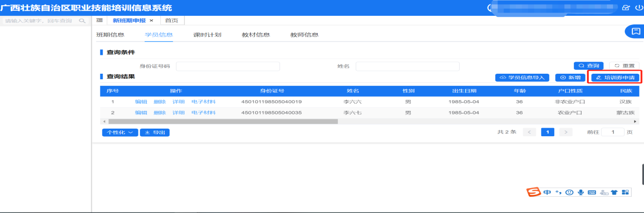Switch to the 课时计划 tab
This screenshot has height=213, width=644.
tap(207, 35)
